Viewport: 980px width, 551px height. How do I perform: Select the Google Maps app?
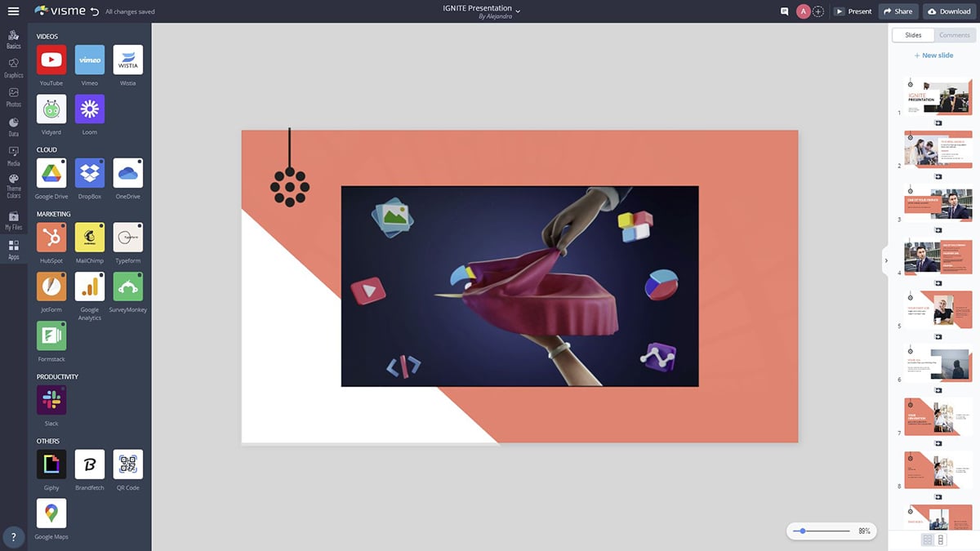tap(51, 513)
